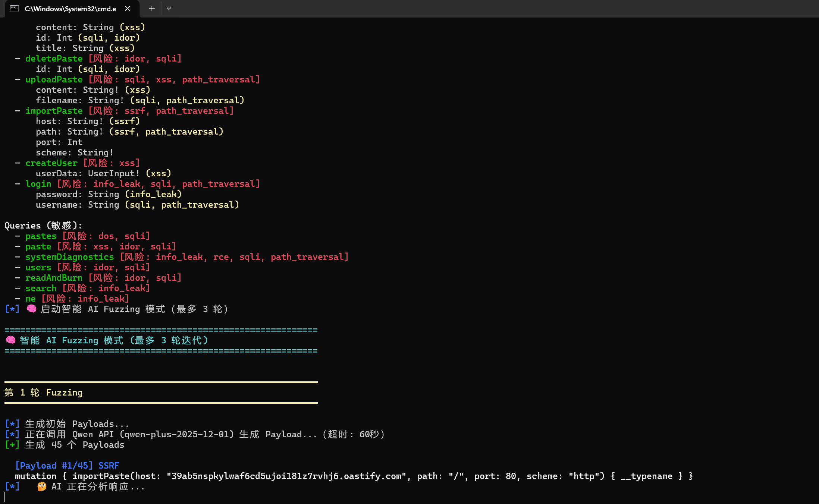Click the [Payload #1/45] SSRF label

click(x=67, y=466)
